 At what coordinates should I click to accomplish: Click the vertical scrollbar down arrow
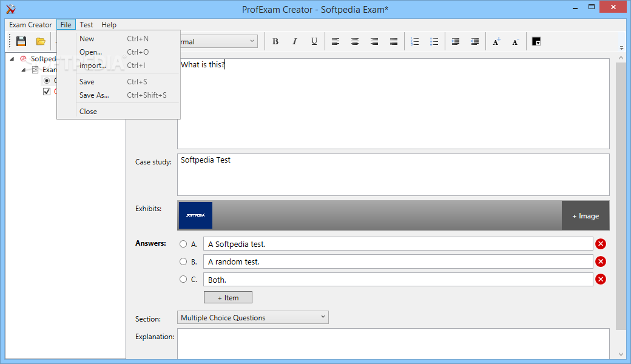pos(621,354)
